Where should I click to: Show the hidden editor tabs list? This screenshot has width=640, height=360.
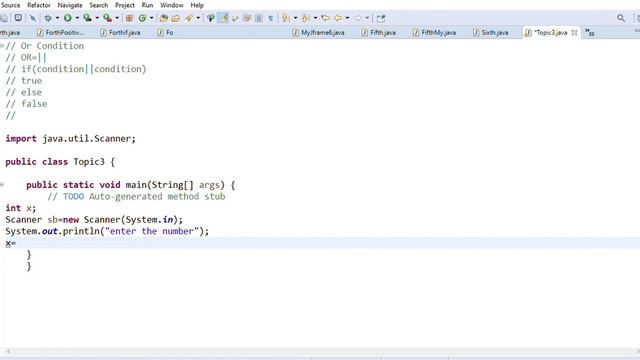click(589, 32)
